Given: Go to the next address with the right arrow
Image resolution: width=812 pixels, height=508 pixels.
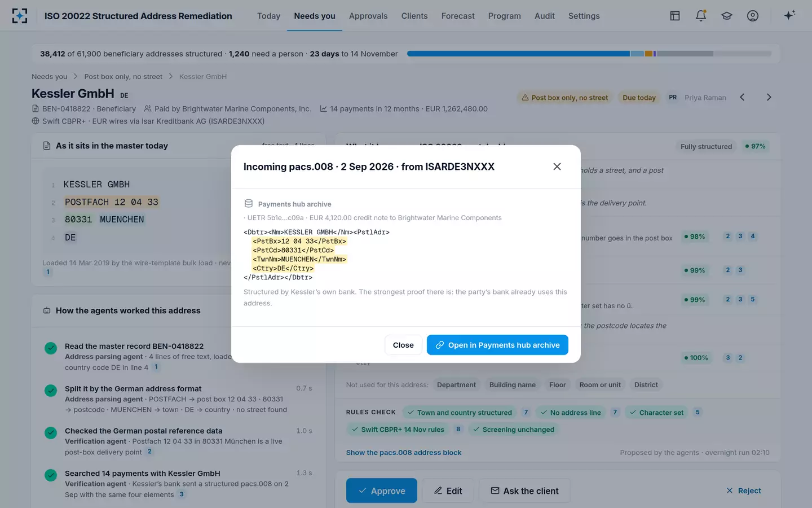Looking at the screenshot, I should [769, 97].
